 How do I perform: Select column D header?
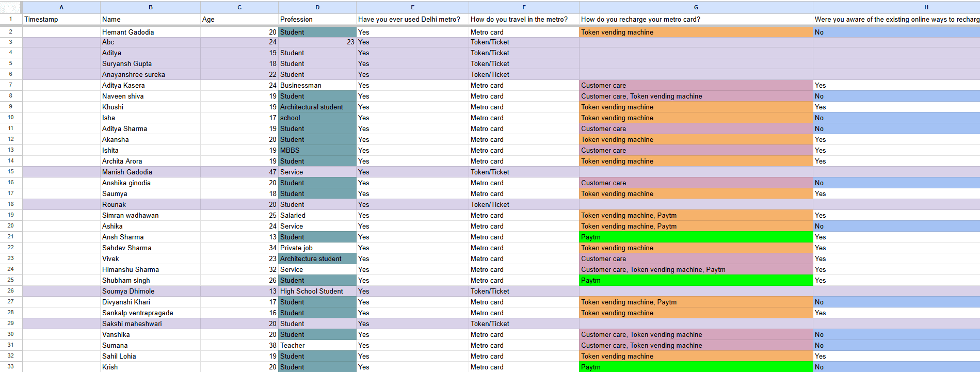point(317,7)
